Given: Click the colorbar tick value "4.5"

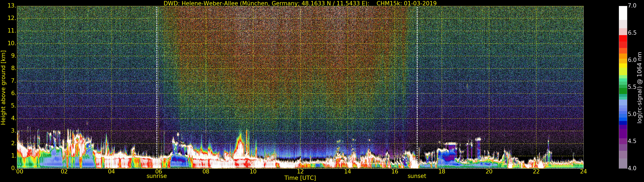Looking at the screenshot, I should (632, 141).
